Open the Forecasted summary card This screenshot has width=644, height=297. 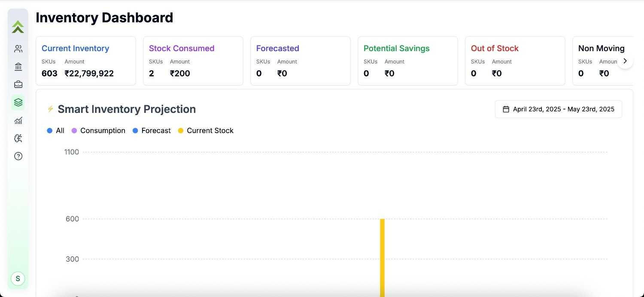point(300,61)
